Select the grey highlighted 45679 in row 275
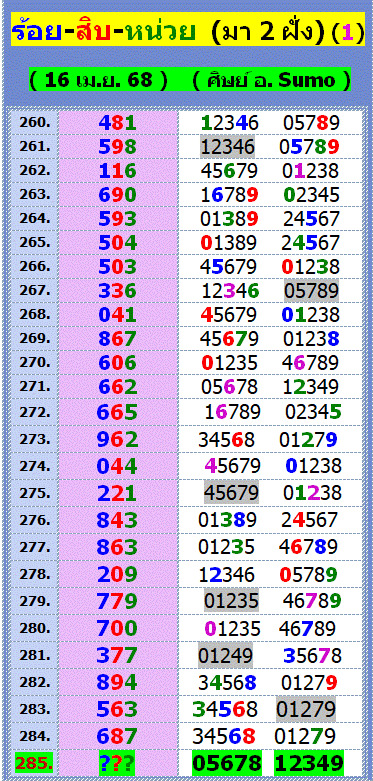The width and height of the screenshot is (373, 781). pos(232,493)
